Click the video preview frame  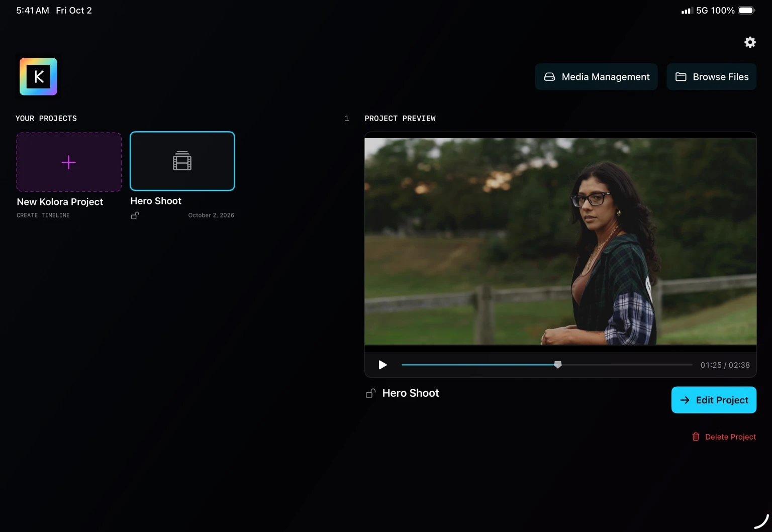pyautogui.click(x=560, y=242)
